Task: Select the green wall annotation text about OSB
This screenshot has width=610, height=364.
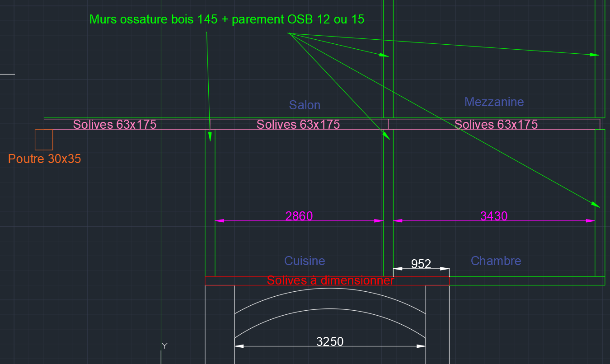Action: [227, 19]
